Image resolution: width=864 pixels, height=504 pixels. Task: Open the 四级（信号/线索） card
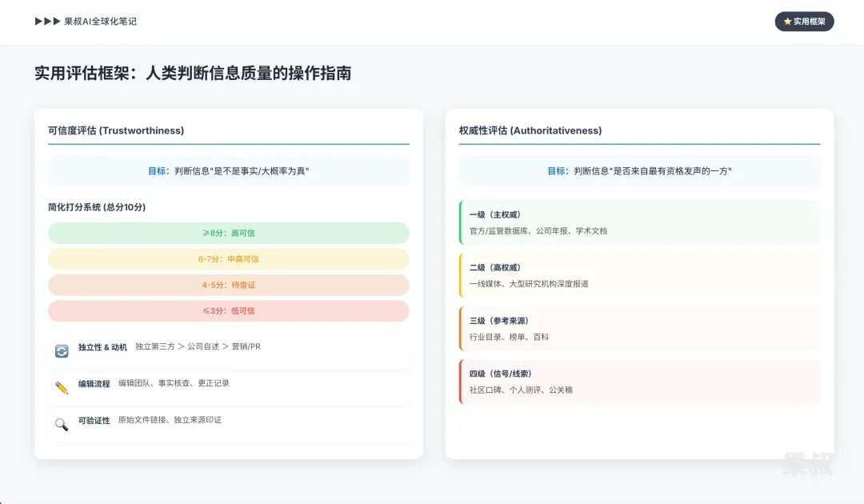(x=640, y=382)
